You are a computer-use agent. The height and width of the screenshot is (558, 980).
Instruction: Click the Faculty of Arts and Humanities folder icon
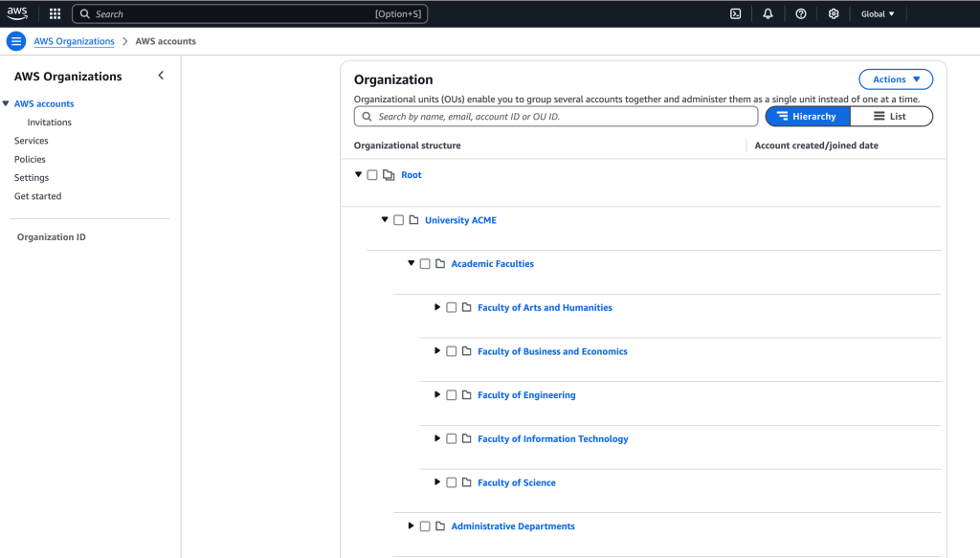coord(466,307)
